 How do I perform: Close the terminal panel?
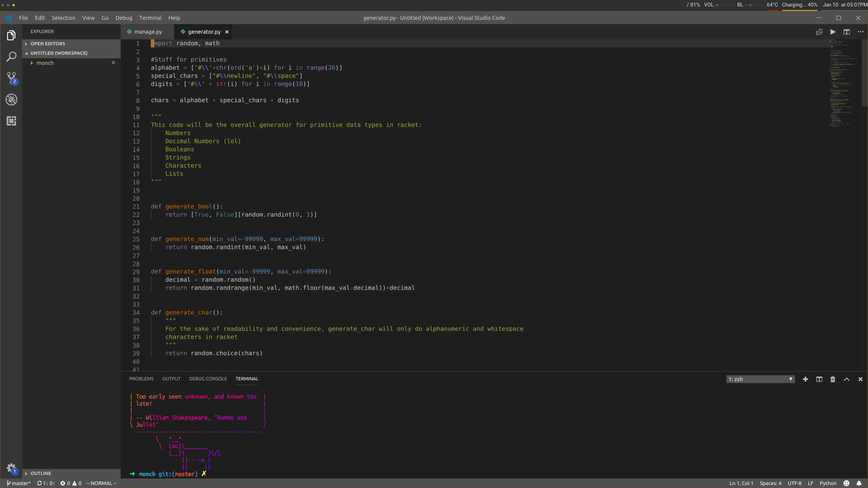point(860,379)
